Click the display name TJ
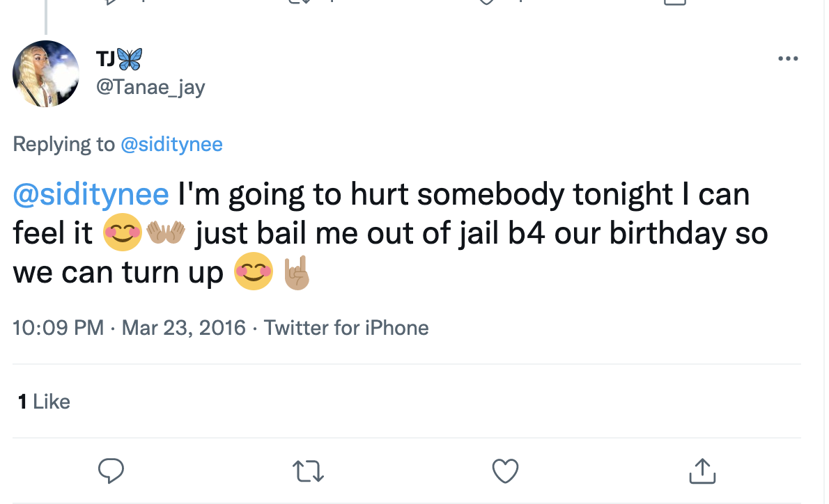The image size is (829, 504). click(x=106, y=59)
